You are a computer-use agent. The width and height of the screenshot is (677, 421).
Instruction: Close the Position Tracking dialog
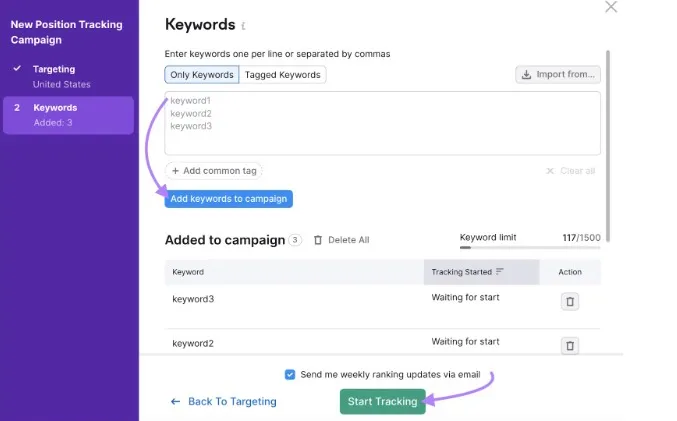point(611,7)
